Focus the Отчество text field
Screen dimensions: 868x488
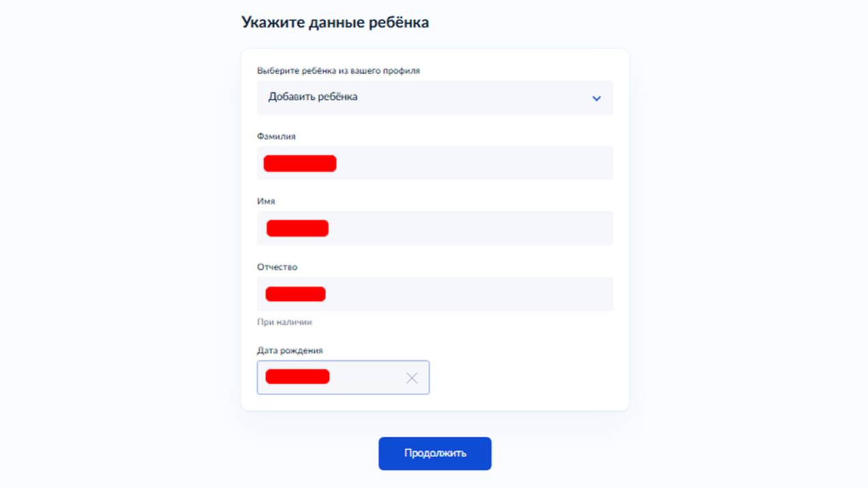[471, 294]
